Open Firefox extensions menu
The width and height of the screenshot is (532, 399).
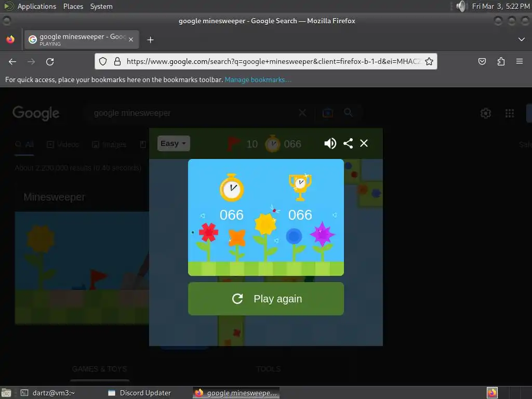501,61
